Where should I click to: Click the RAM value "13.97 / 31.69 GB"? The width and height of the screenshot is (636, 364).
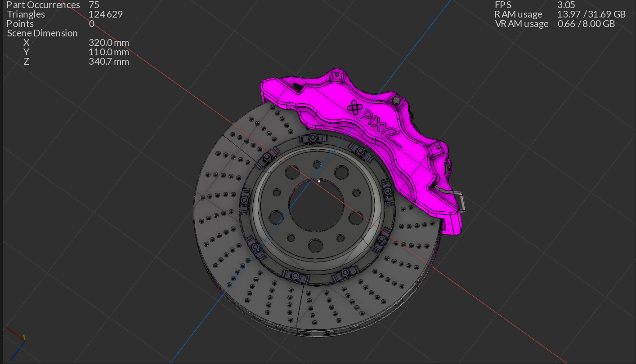pos(591,14)
